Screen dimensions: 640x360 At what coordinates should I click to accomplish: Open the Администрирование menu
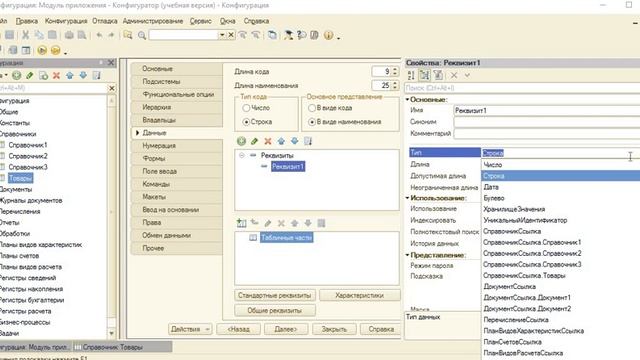pos(153,21)
